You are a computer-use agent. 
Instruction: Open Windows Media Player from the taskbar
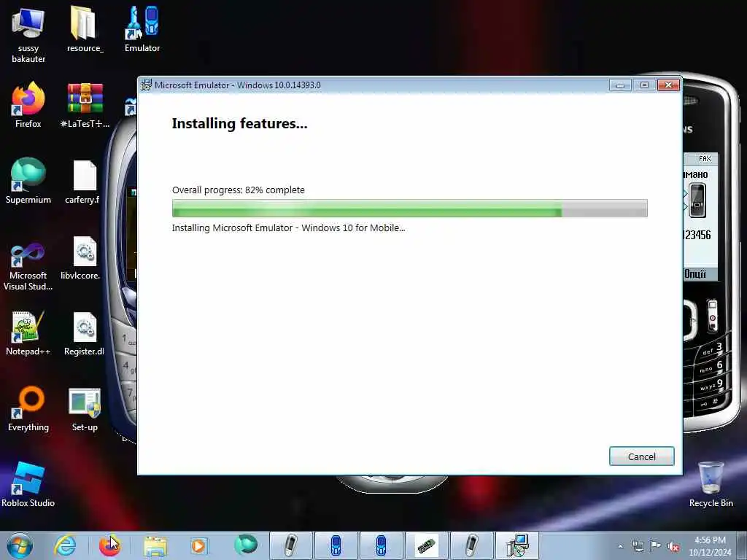198,545
